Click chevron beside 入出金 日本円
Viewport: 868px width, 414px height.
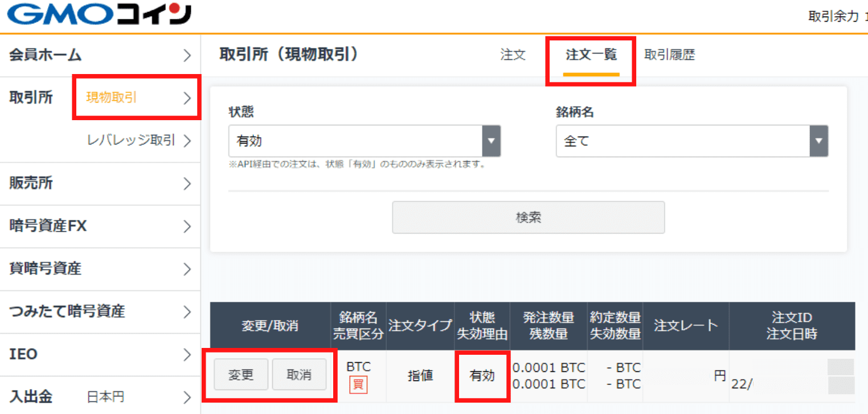pos(187,397)
